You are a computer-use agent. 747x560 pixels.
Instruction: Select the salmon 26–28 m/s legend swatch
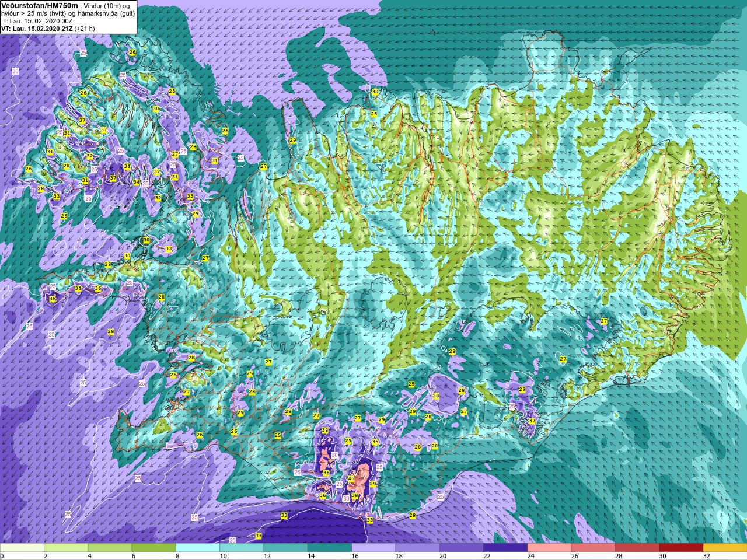pos(594,548)
